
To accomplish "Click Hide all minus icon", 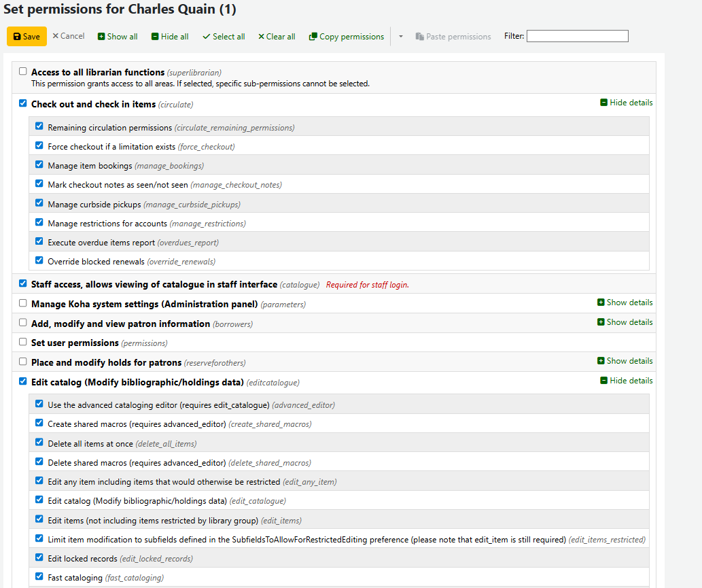I will click(170, 37).
